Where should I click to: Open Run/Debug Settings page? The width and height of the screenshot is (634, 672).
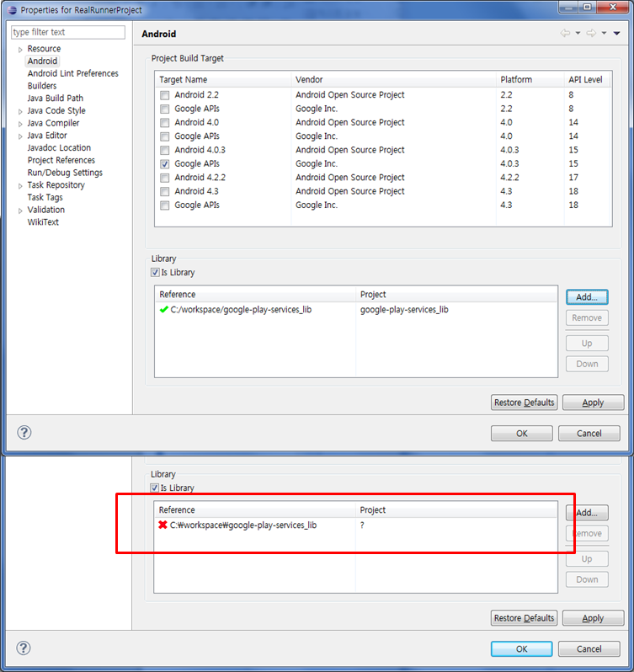coord(65,173)
